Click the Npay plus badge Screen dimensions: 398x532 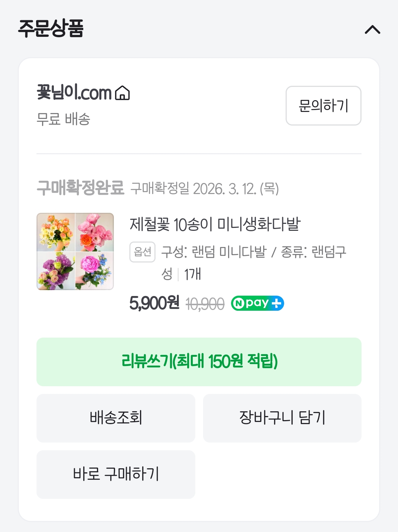[257, 303]
